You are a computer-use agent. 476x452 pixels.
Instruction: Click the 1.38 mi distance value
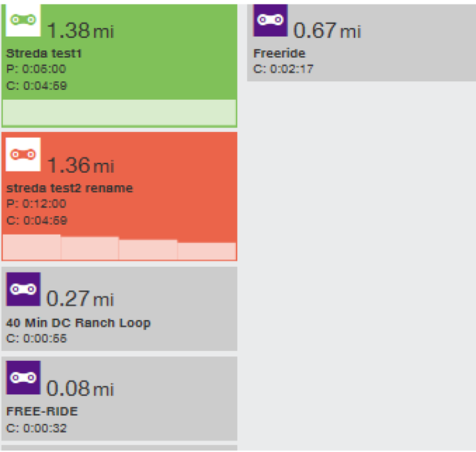(80, 31)
